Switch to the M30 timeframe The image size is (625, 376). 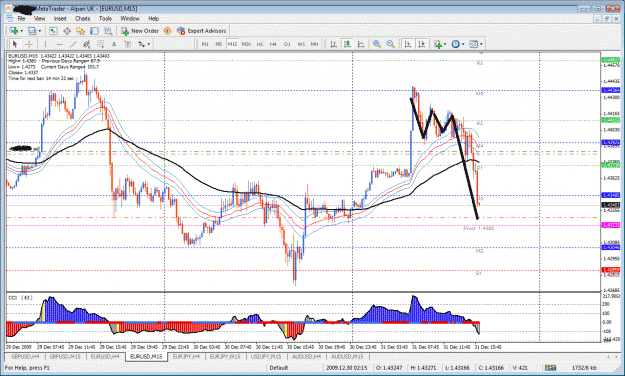(246, 44)
